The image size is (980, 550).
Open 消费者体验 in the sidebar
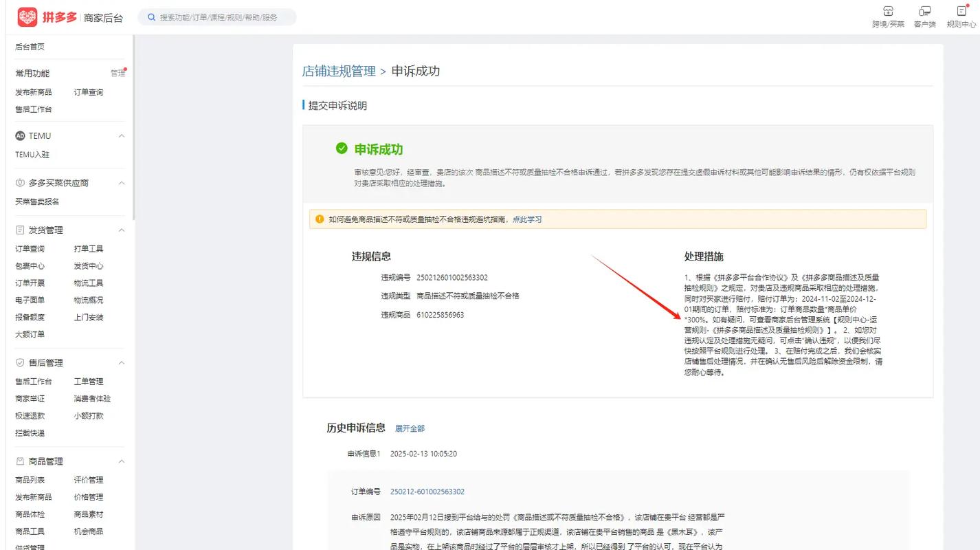coord(92,399)
